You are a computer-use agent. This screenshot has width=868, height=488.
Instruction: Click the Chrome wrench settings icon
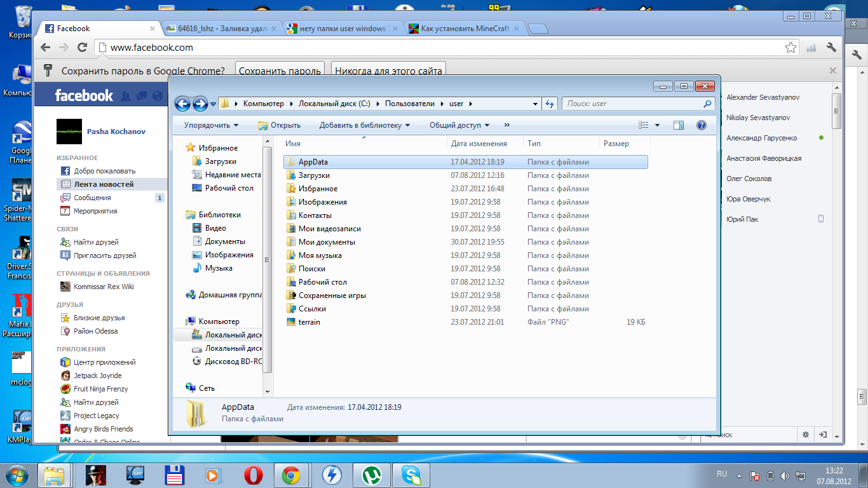(x=831, y=48)
